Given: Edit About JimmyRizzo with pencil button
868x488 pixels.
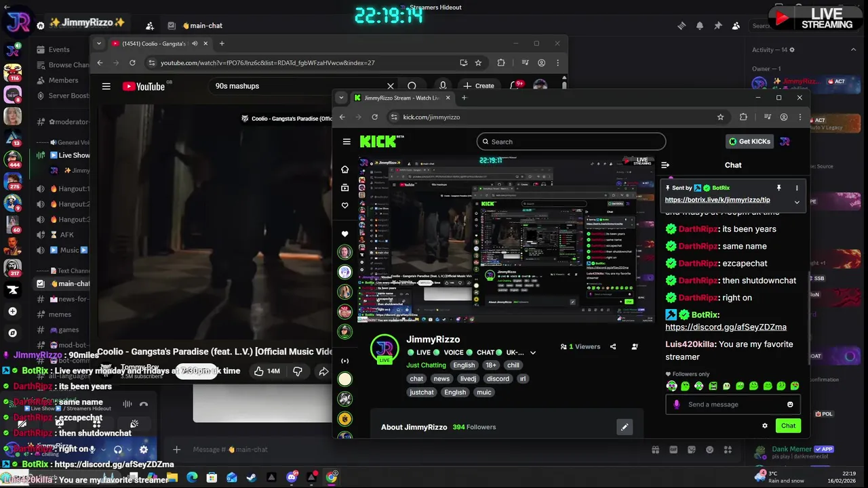Looking at the screenshot, I should coord(625,427).
